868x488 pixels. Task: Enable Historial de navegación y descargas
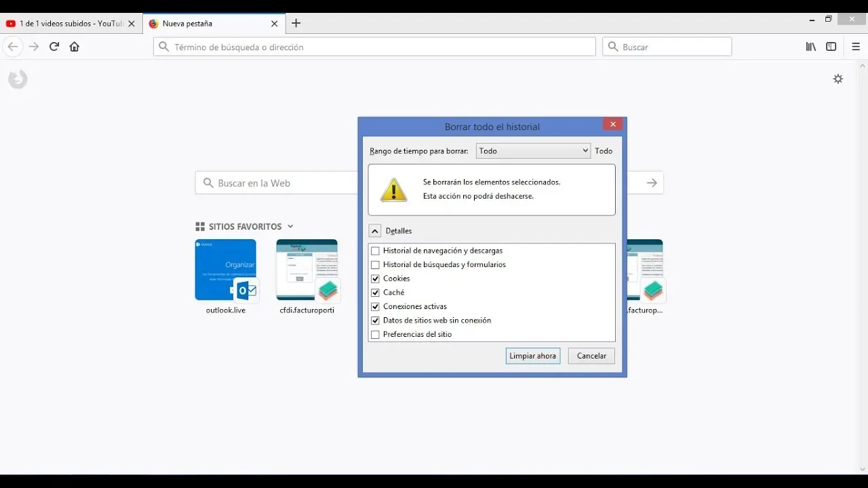coord(375,251)
